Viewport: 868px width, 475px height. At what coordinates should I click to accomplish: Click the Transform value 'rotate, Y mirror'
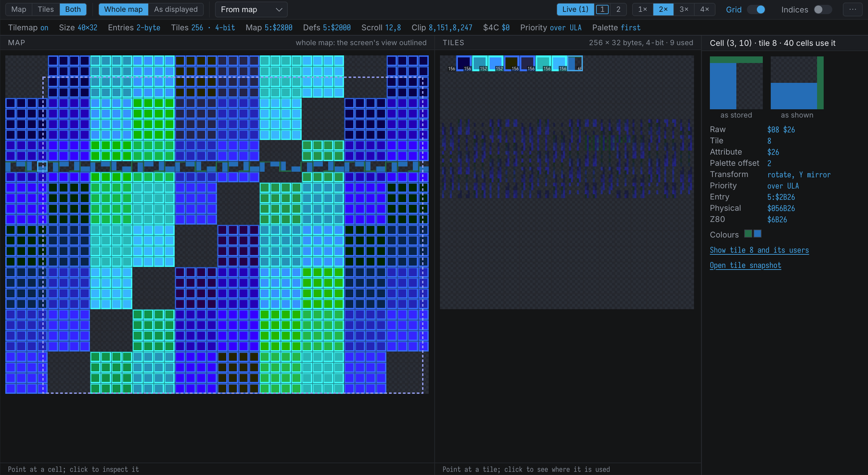(799, 175)
